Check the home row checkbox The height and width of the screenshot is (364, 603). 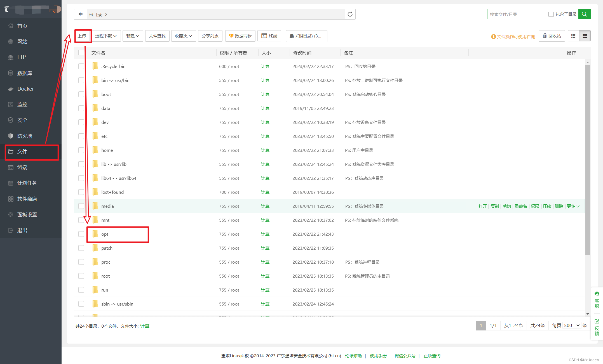(81, 150)
